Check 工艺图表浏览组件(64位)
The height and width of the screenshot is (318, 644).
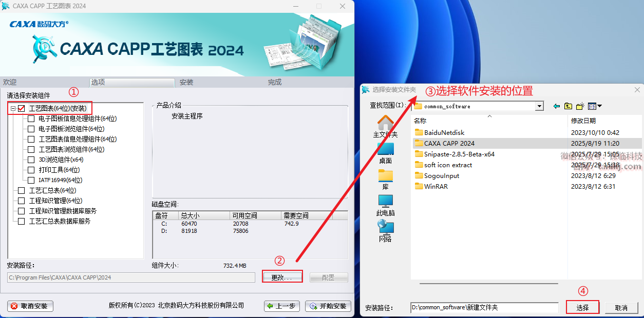tap(31, 149)
